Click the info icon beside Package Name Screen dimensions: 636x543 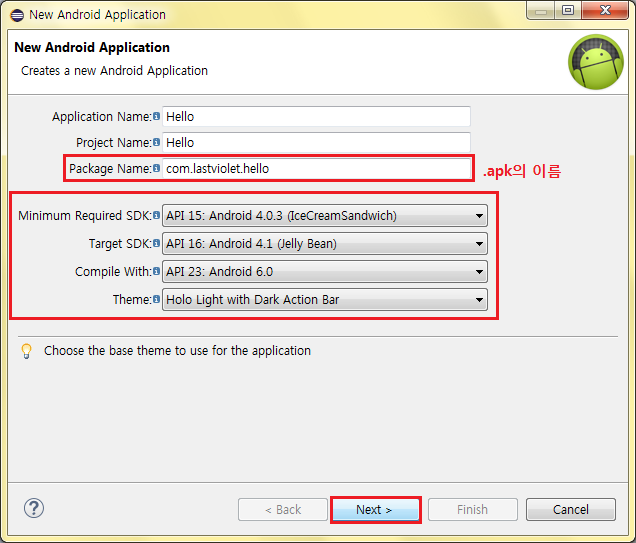coord(157,168)
